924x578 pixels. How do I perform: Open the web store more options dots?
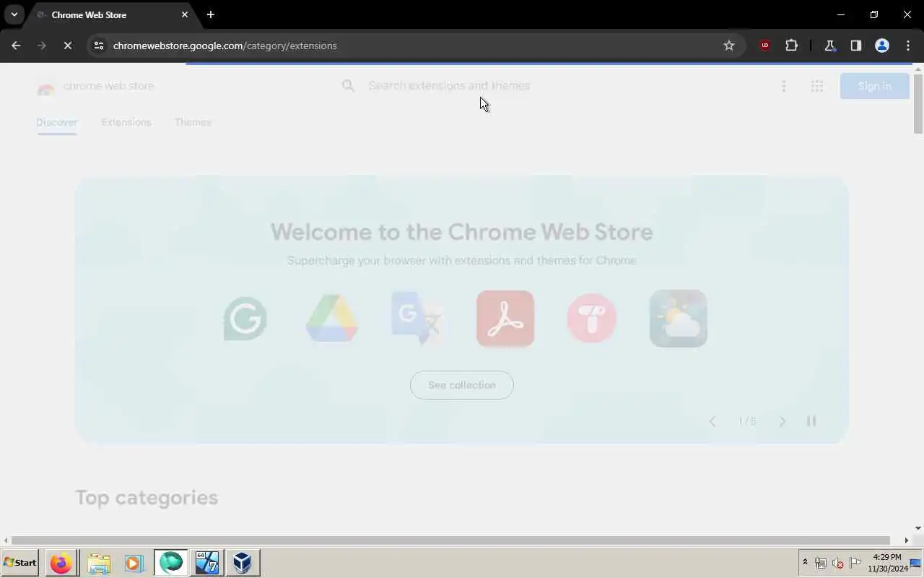click(x=784, y=87)
